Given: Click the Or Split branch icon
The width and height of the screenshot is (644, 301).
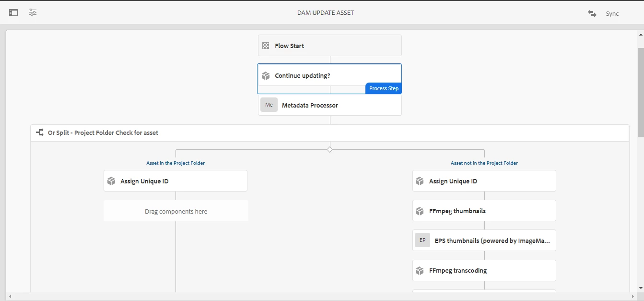Looking at the screenshot, I should pyautogui.click(x=40, y=132).
